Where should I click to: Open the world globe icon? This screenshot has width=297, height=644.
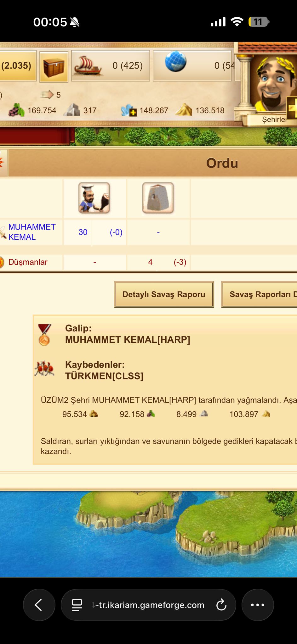175,61
